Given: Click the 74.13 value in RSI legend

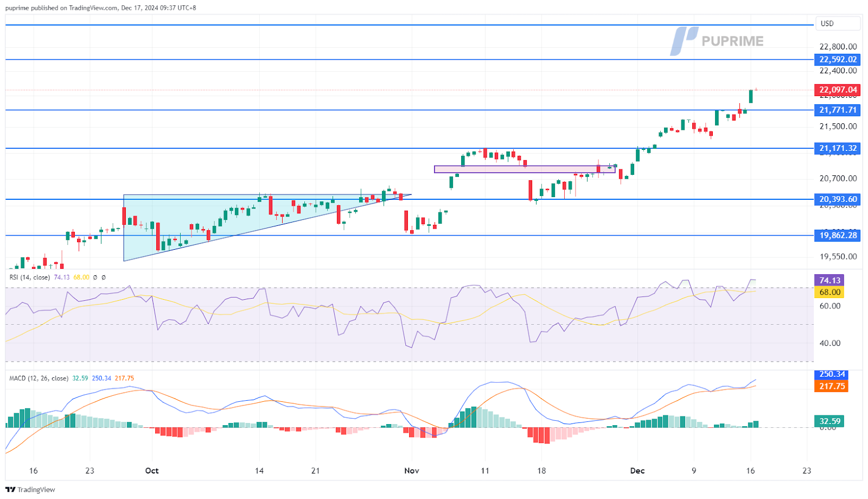Looking at the screenshot, I should (62, 277).
